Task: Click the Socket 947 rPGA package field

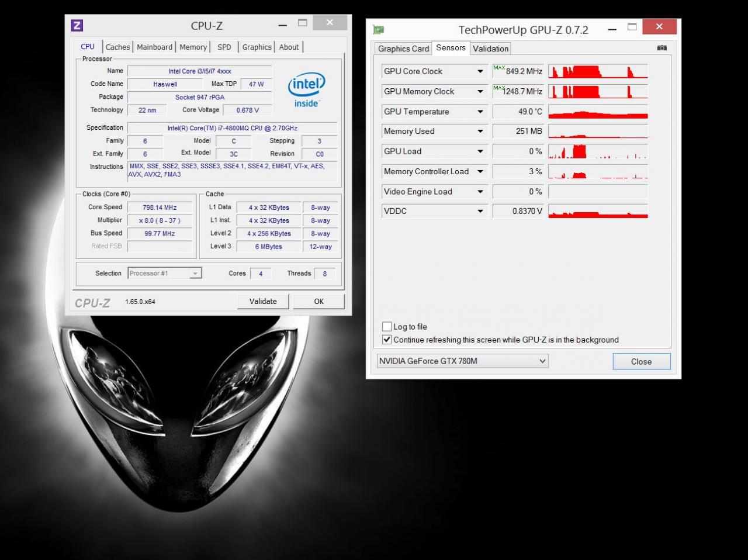Action: 200,97
